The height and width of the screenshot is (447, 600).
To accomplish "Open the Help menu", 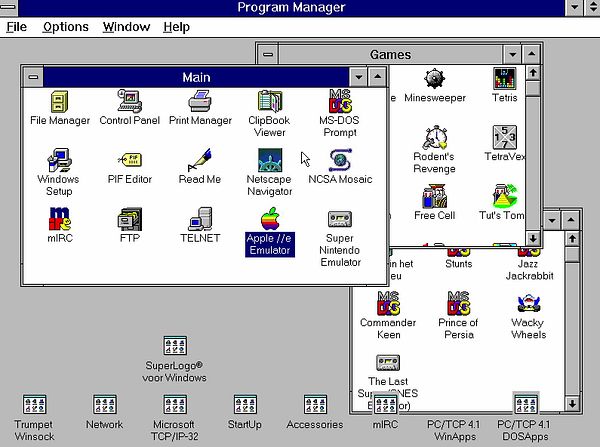I will (176, 27).
